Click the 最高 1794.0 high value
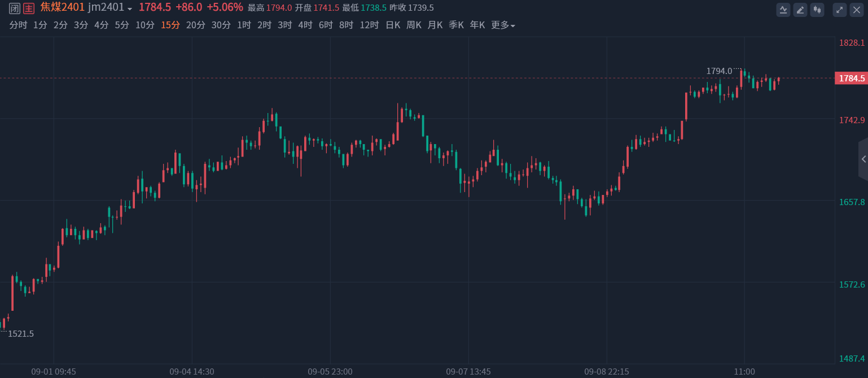The image size is (868, 378). (270, 8)
